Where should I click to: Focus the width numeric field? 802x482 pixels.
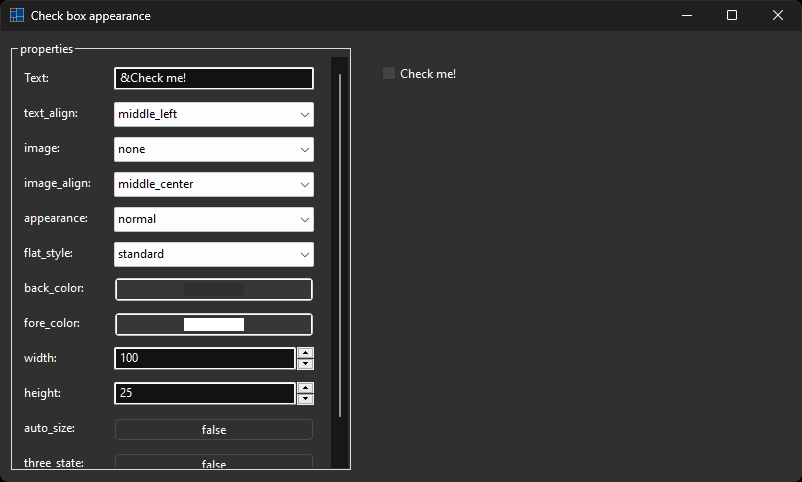point(204,358)
